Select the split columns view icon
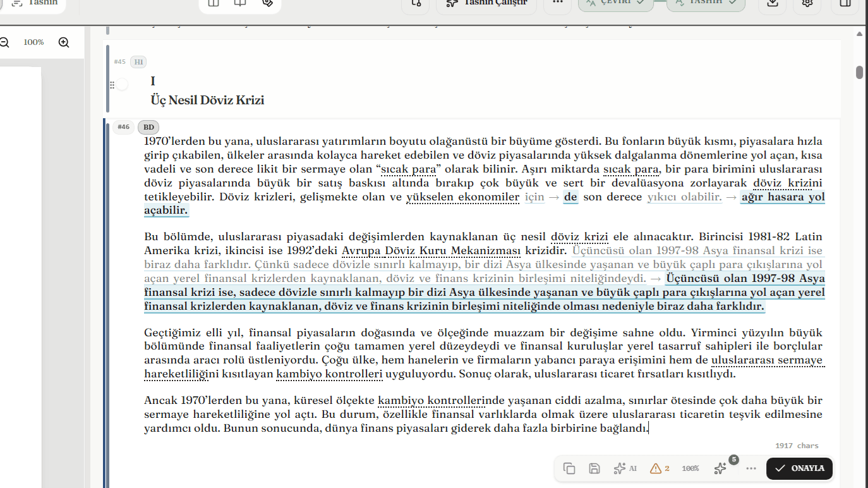 pos(214,3)
